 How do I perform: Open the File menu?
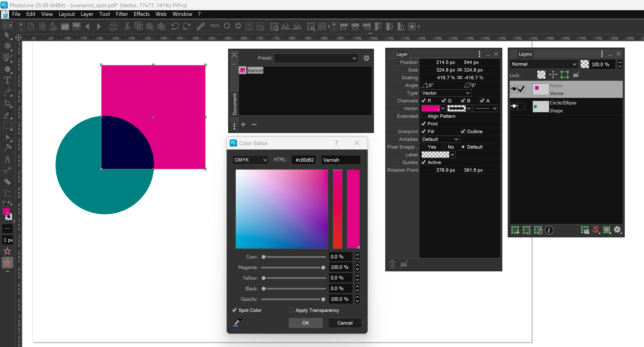point(16,14)
